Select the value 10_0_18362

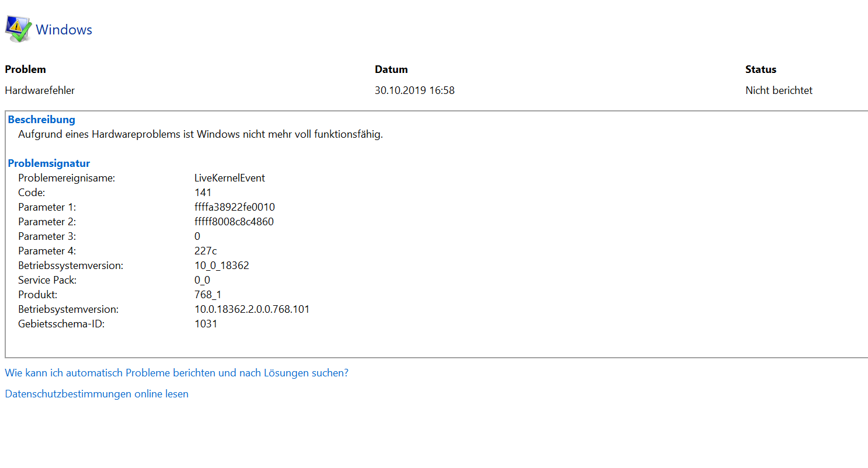tap(222, 266)
